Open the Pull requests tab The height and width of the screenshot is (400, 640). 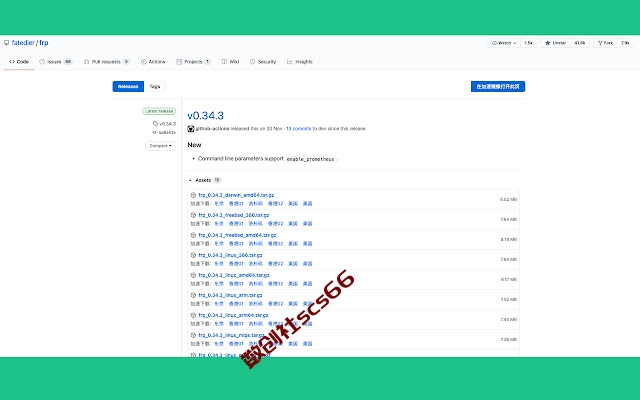click(107, 62)
